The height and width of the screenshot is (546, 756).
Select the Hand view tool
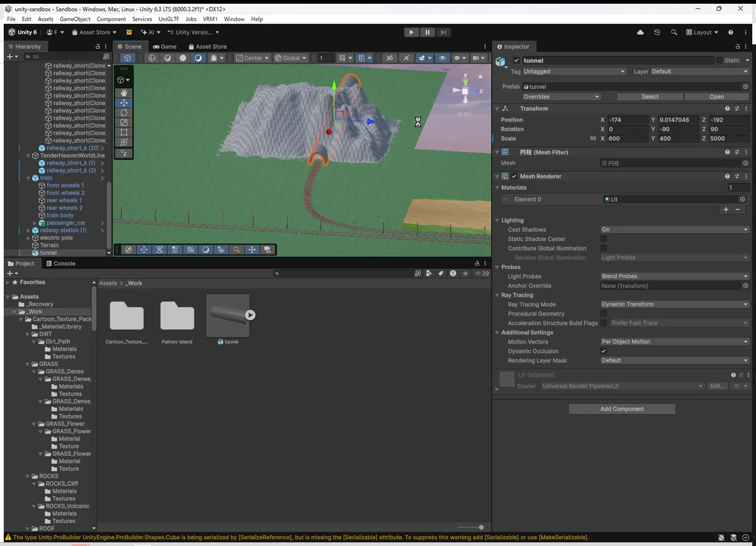pos(123,93)
